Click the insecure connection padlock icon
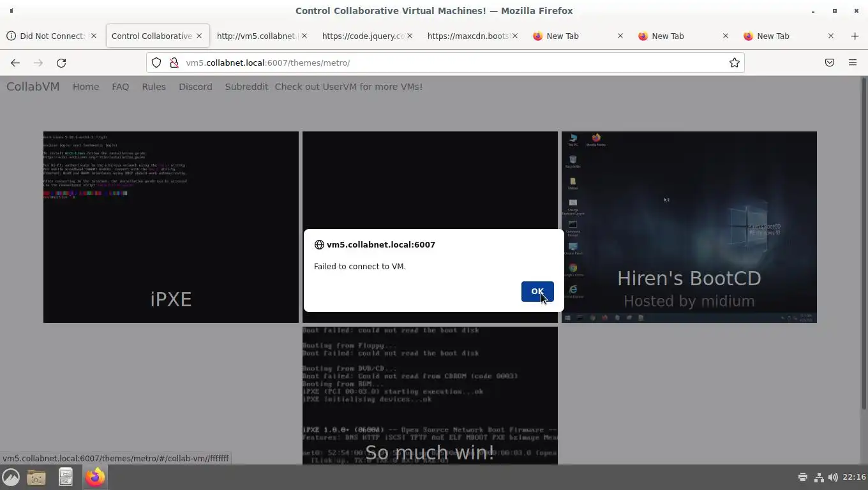This screenshot has width=868, height=490. pyautogui.click(x=174, y=63)
